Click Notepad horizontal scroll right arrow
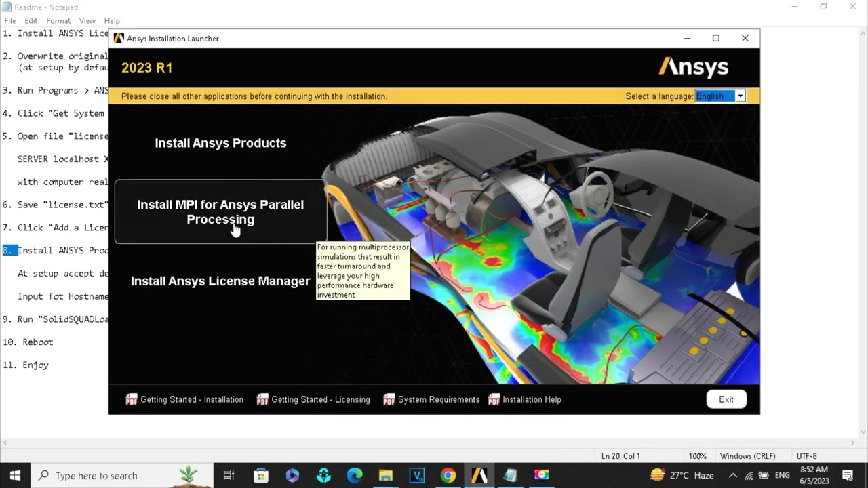868x488 pixels. (x=852, y=443)
